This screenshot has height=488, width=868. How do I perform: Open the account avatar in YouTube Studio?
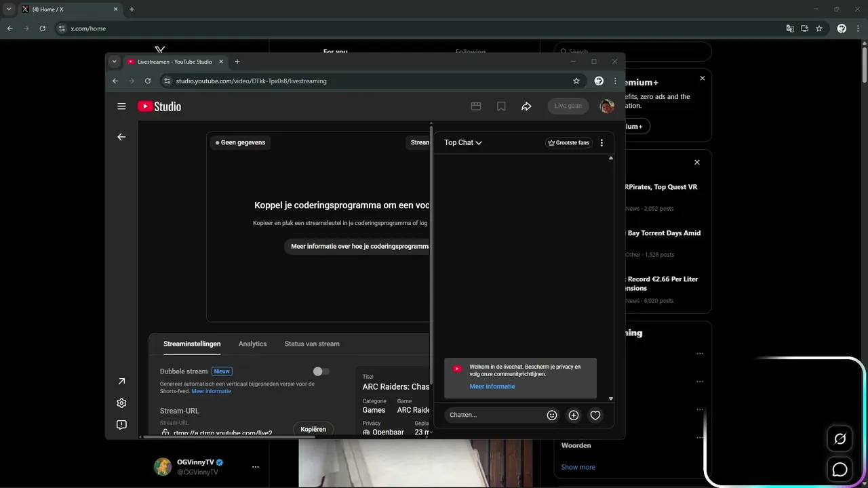pos(607,106)
